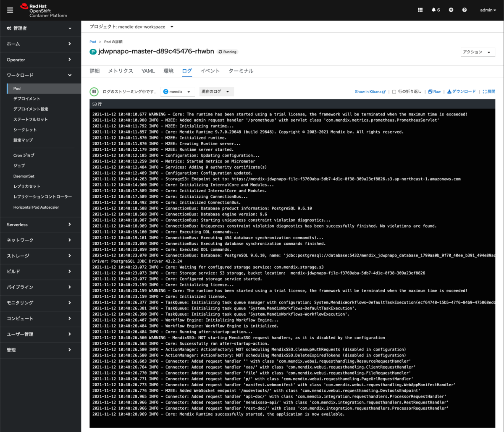Toggle the 行の折り返し checkbox
Image resolution: width=504 pixels, height=432 pixels.
point(394,92)
